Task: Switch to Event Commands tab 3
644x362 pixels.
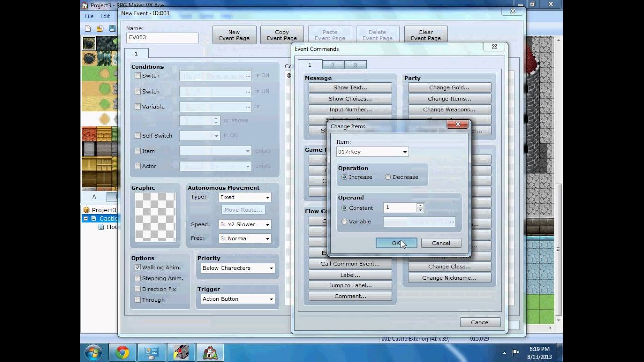Action: point(355,65)
